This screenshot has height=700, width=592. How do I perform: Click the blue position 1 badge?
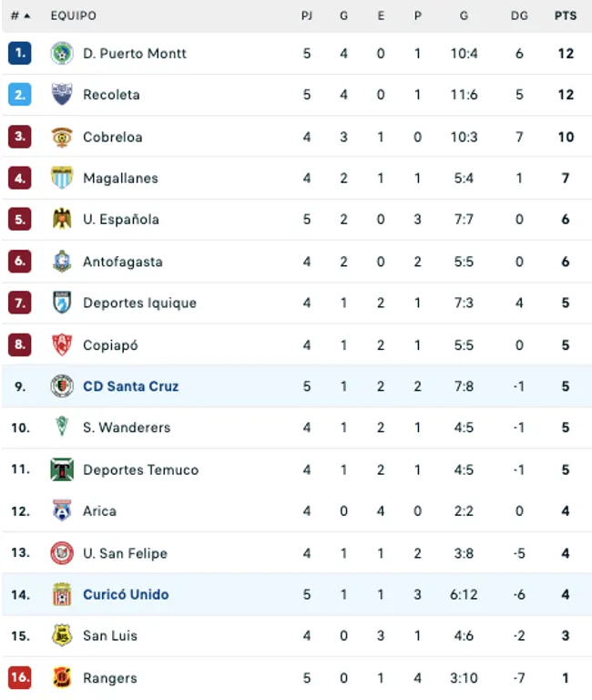pyautogui.click(x=20, y=54)
